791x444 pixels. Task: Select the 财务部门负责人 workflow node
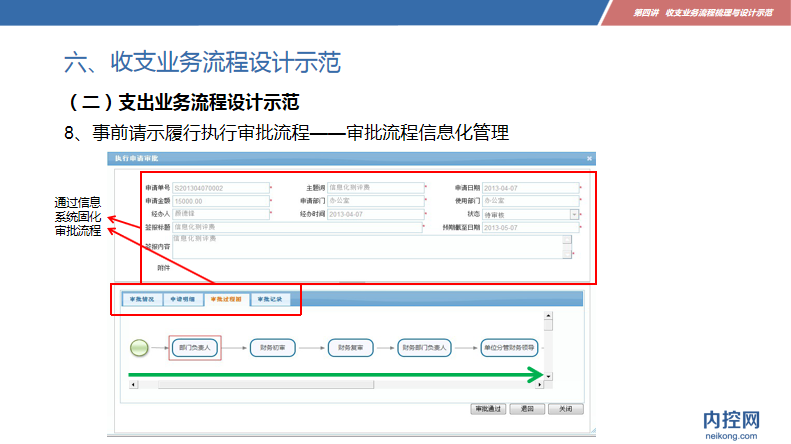425,348
